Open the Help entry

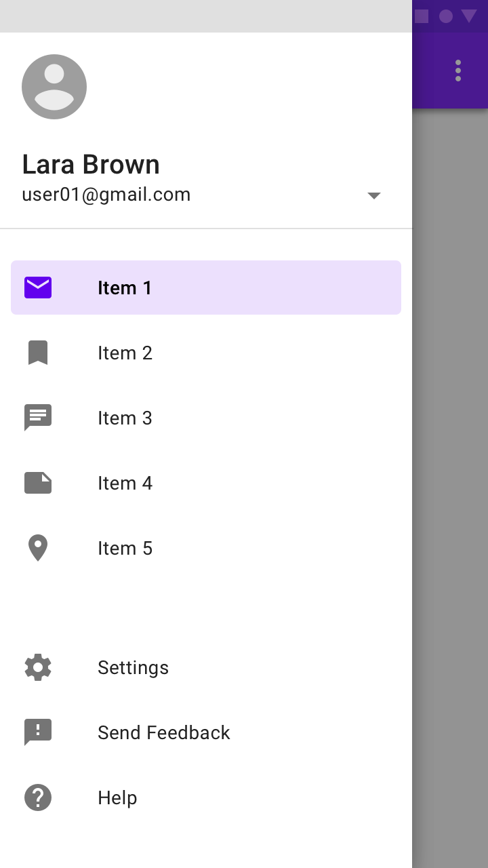(x=206, y=797)
